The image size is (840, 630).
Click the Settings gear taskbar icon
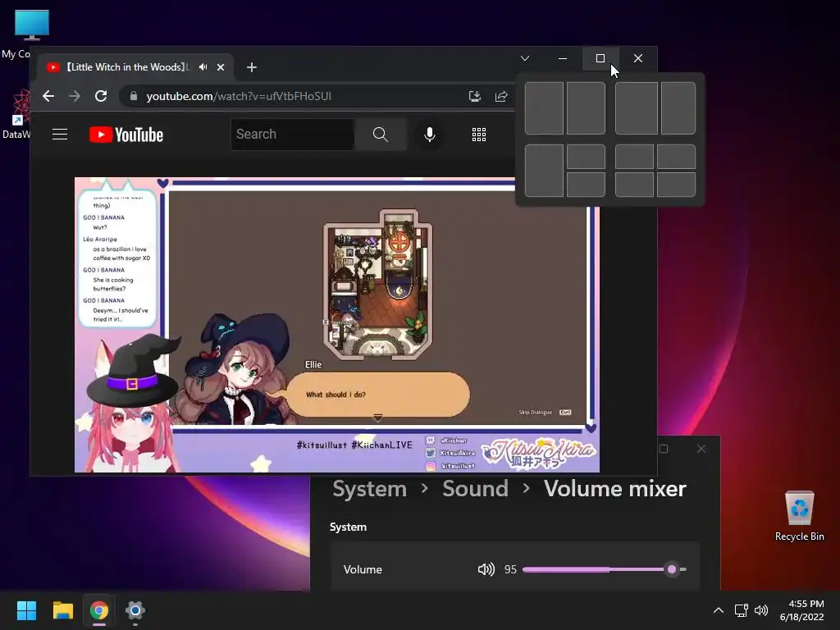(135, 610)
